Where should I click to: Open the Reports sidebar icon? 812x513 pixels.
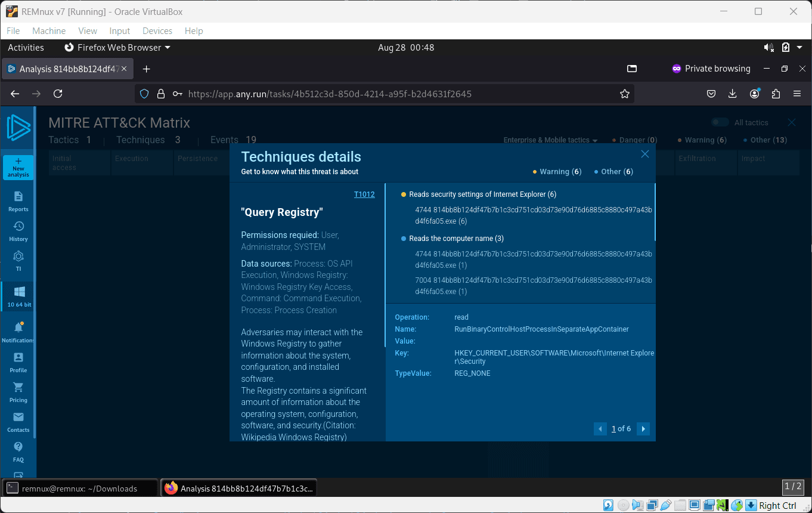[18, 201]
